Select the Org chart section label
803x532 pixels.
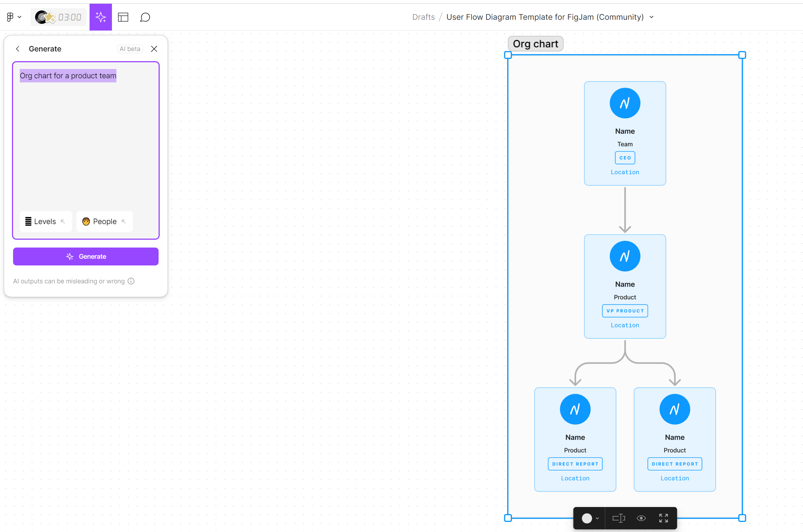pos(535,44)
